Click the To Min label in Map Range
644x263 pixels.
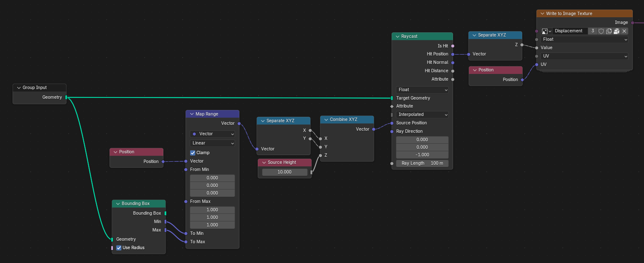(x=197, y=234)
